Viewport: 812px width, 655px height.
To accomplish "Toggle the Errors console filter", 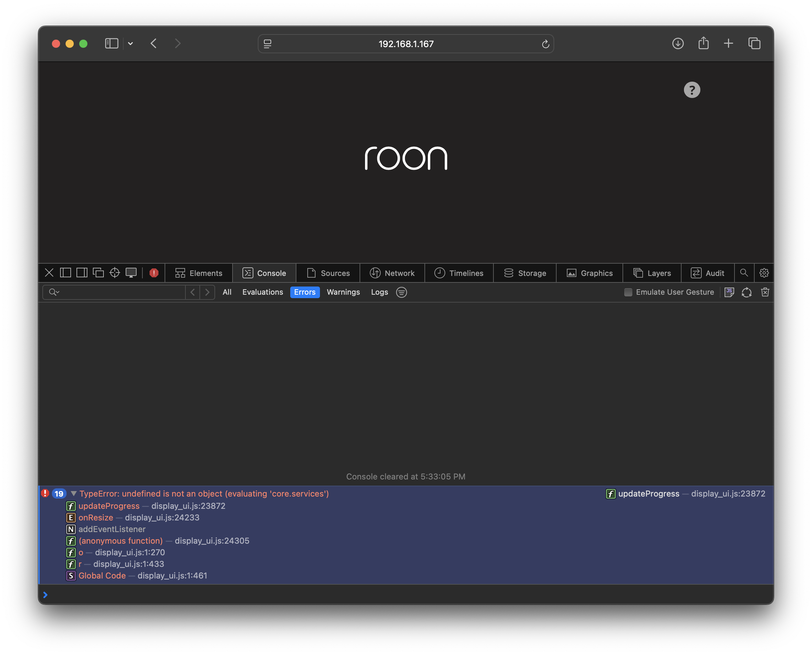I will 305,292.
